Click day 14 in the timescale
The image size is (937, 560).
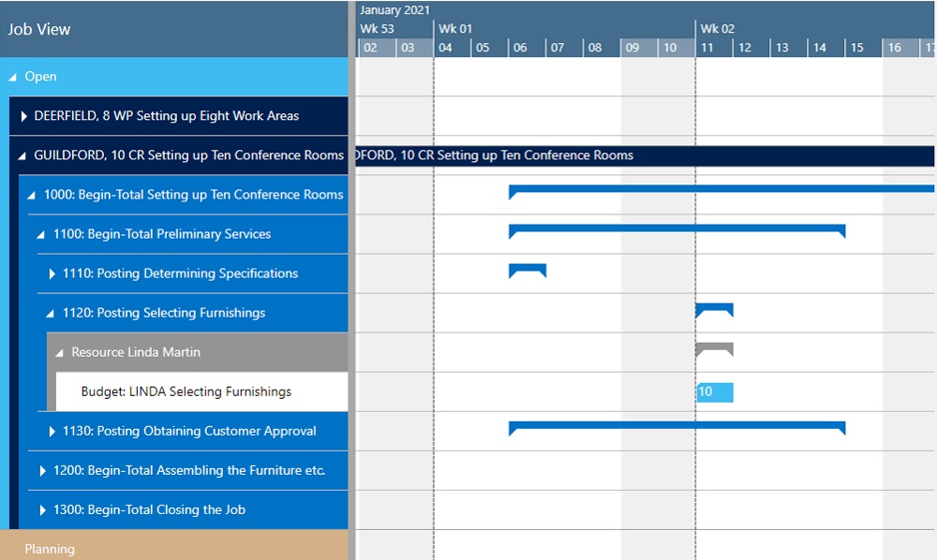[x=826, y=48]
